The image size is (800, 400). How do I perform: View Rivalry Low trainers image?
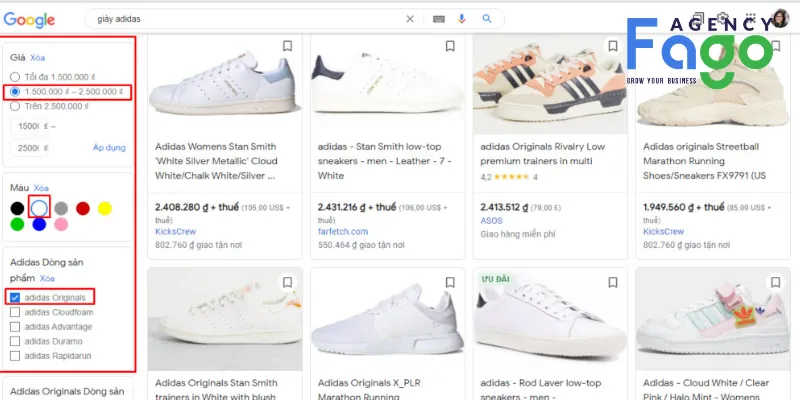coord(550,84)
